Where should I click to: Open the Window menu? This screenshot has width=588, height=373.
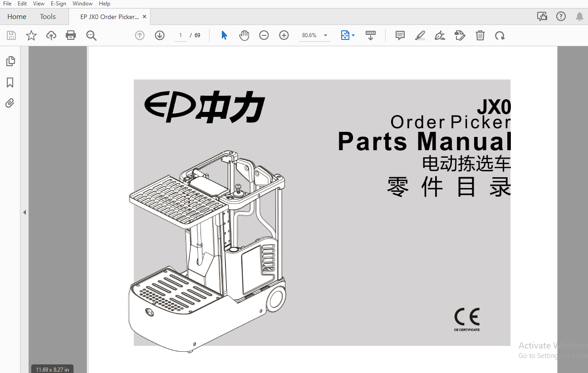click(x=83, y=4)
